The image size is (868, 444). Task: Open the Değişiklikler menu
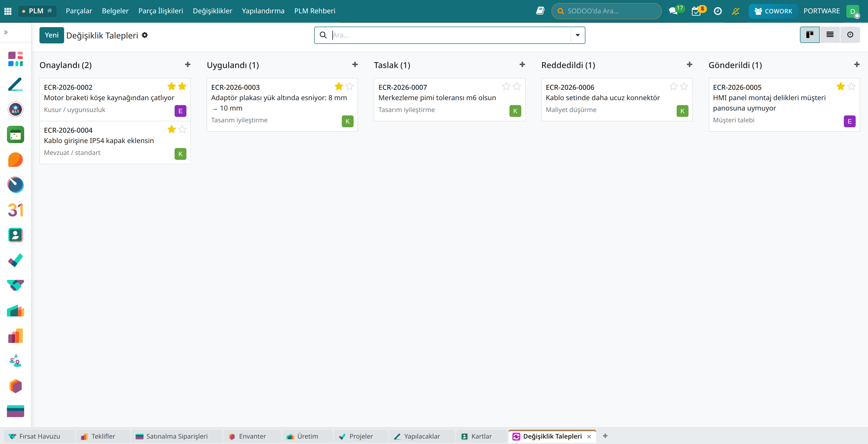pyautogui.click(x=213, y=11)
